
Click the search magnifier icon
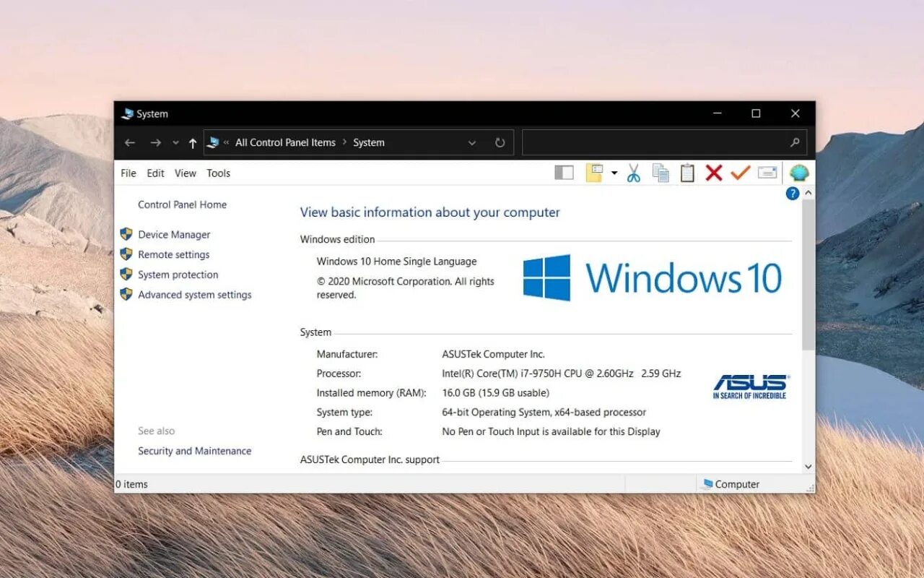pyautogui.click(x=795, y=142)
